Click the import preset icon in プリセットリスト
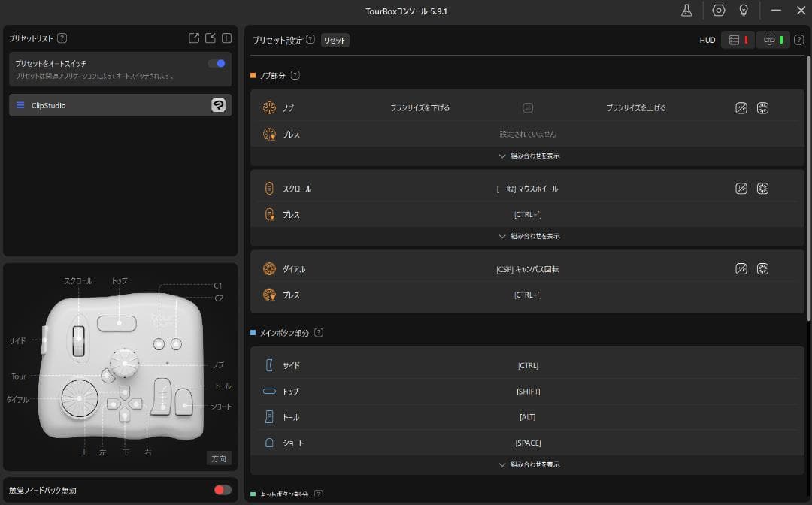This screenshot has height=505, width=812. click(211, 38)
